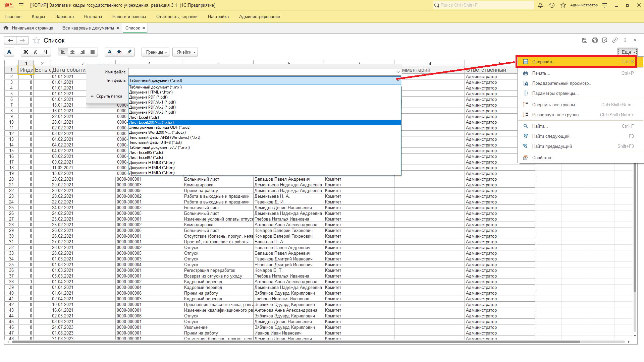Pick the cell background fill color
Viewport: 644px width, 362px height.
[x=119, y=52]
